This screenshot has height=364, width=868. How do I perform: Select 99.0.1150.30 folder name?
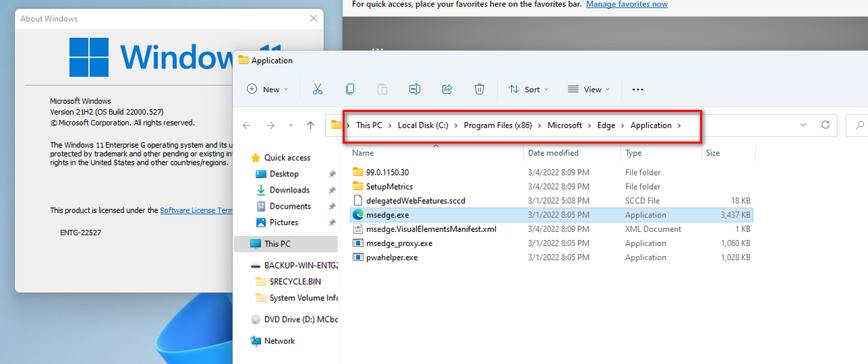tap(387, 172)
